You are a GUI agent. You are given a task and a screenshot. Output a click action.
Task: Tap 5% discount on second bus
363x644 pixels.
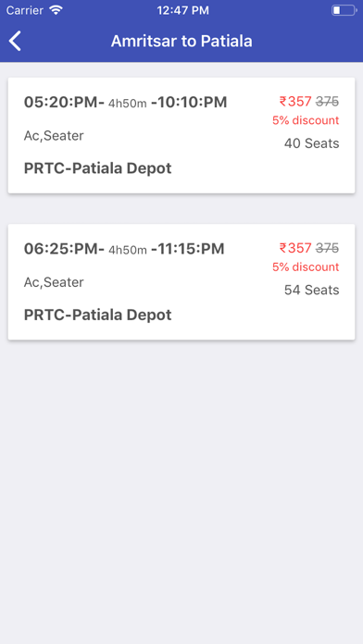coord(306,267)
